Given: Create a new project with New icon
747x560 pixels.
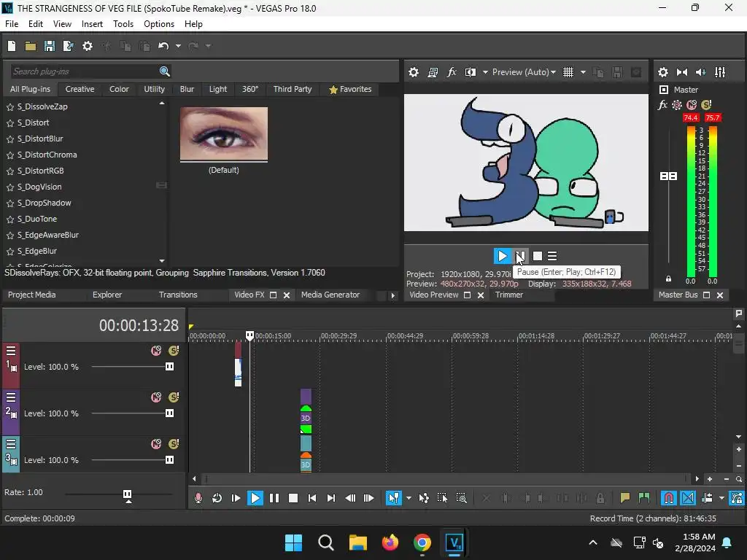Looking at the screenshot, I should (x=12, y=46).
